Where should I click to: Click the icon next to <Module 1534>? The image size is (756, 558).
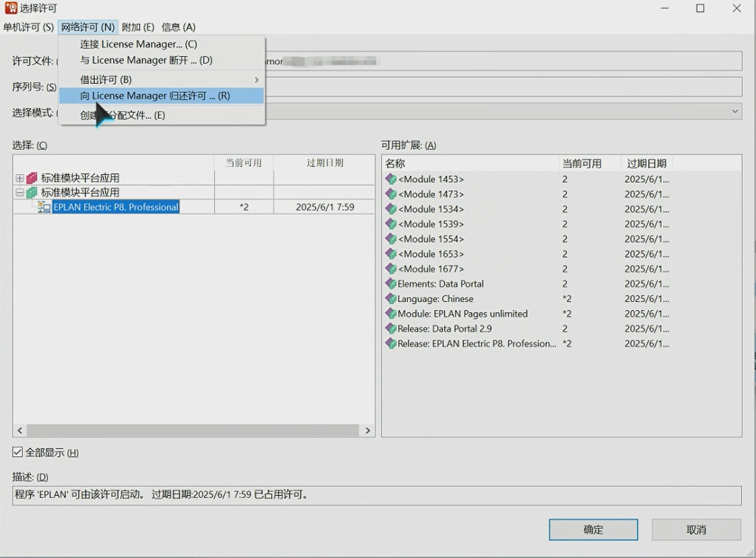pos(391,209)
